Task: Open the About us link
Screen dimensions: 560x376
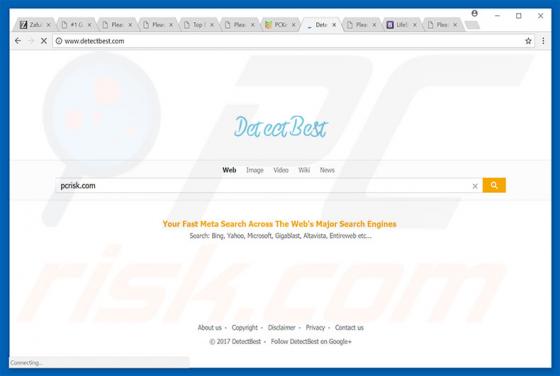Action: click(x=210, y=327)
